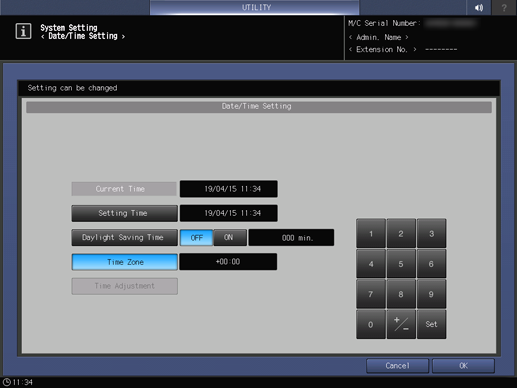
Task: Tap keypad number 5
Action: (x=401, y=264)
